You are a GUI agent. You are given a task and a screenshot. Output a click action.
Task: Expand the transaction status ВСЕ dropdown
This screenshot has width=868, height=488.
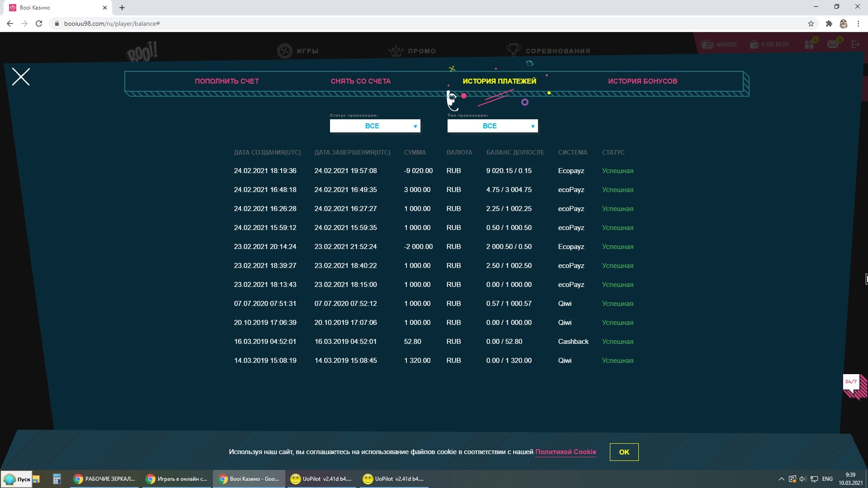pos(375,126)
